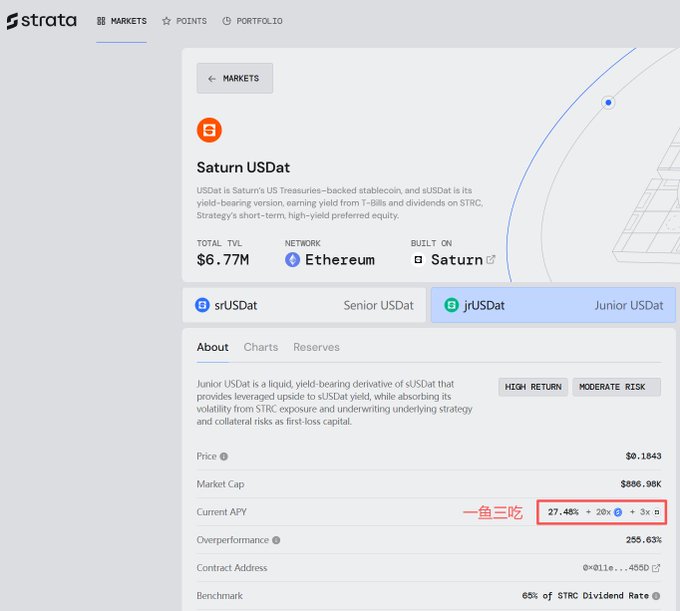The width and height of the screenshot is (680, 611).
Task: Open the Points nav tab
Action: point(184,21)
